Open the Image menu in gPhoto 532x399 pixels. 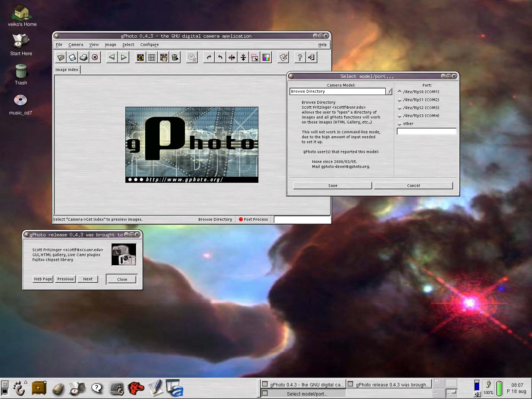pos(111,44)
